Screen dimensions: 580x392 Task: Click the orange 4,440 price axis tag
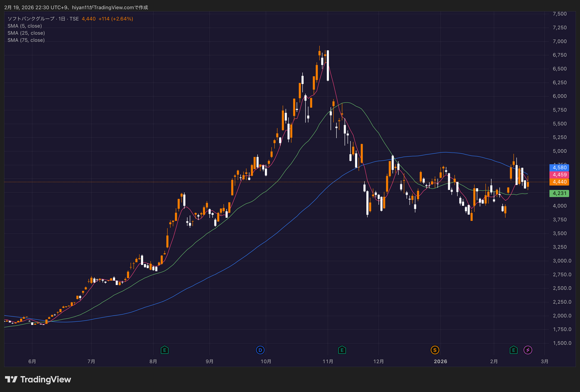[x=559, y=182]
